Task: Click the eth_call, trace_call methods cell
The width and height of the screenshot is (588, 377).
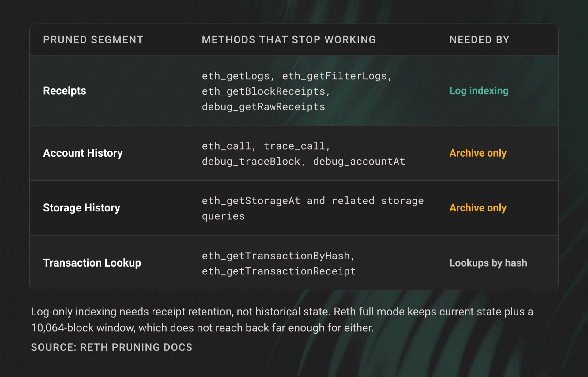Action: coord(303,154)
